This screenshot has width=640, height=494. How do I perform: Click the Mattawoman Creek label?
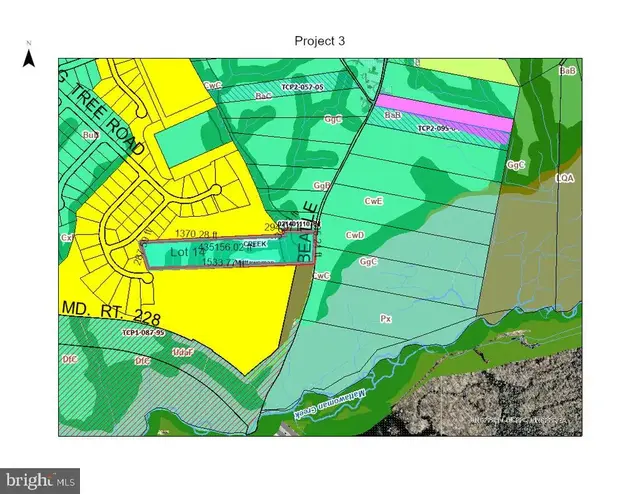[x=331, y=403]
